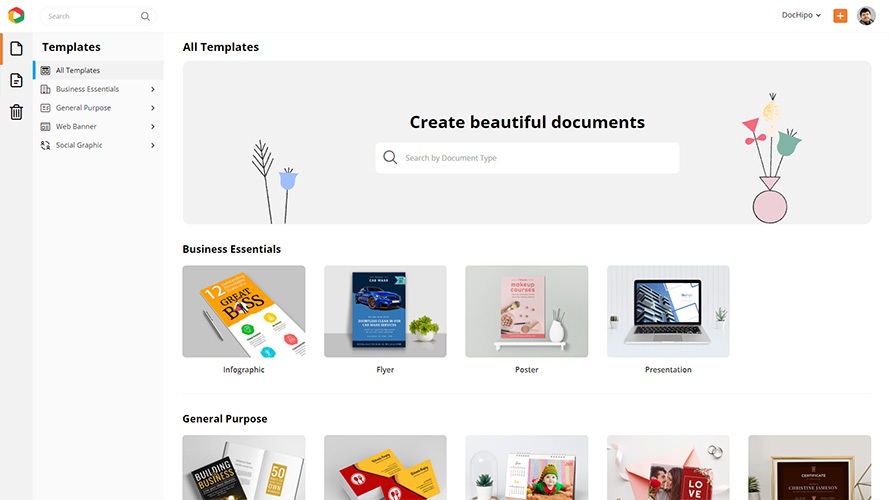Click the DocHipo logo icon
890x500 pixels.
click(x=16, y=15)
